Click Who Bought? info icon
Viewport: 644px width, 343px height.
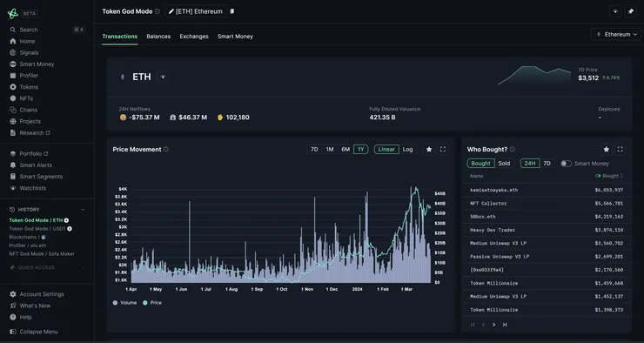pos(513,150)
